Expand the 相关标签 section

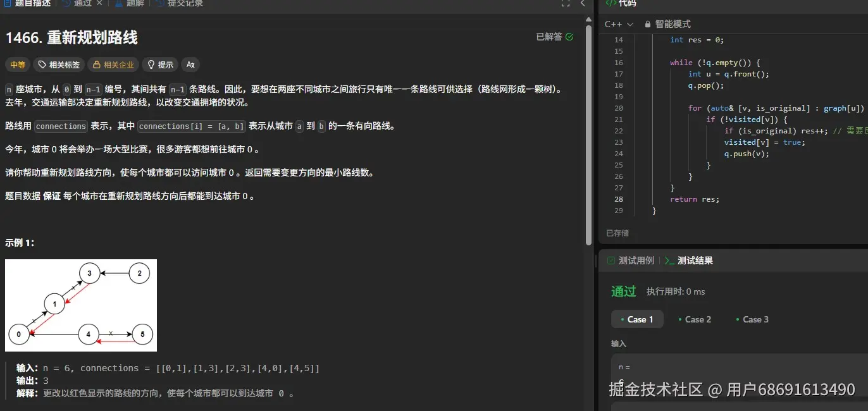tap(59, 64)
